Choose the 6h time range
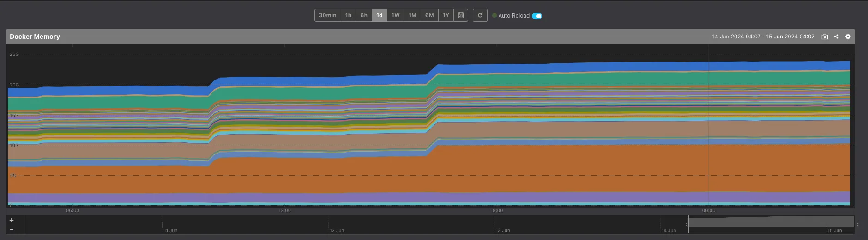The image size is (868, 240). click(364, 15)
